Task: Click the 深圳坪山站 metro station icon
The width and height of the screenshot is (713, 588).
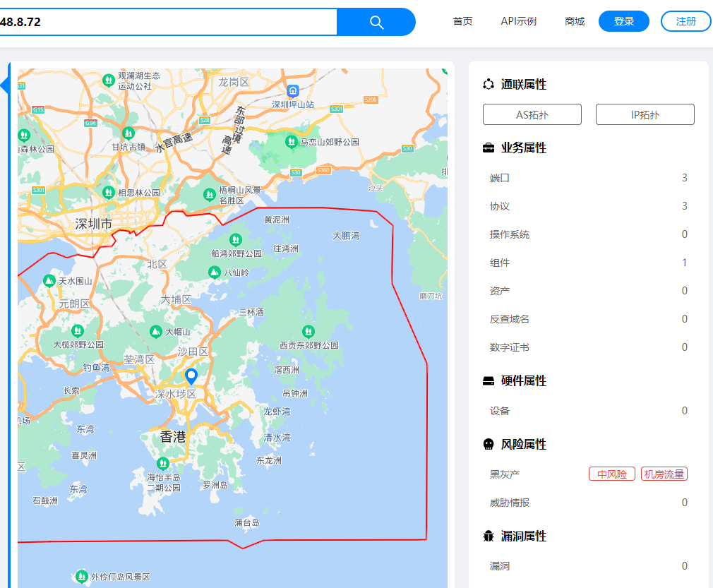Action: (292, 91)
